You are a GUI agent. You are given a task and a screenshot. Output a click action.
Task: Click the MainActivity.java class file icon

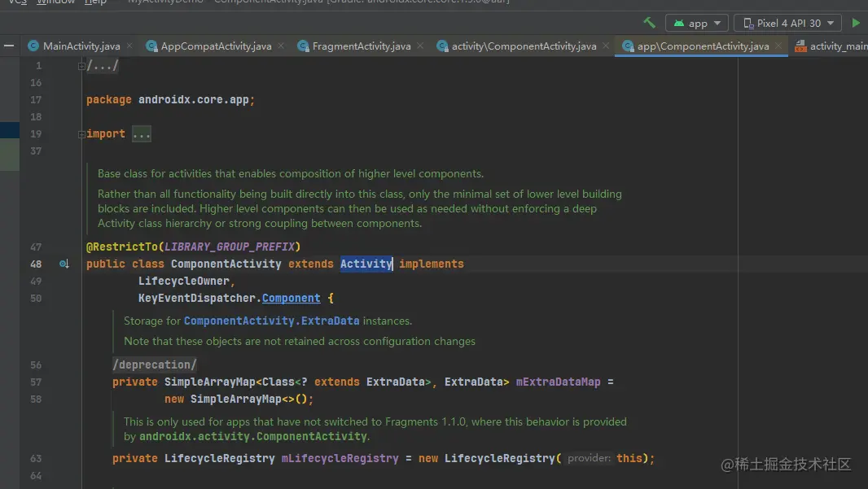pos(33,46)
